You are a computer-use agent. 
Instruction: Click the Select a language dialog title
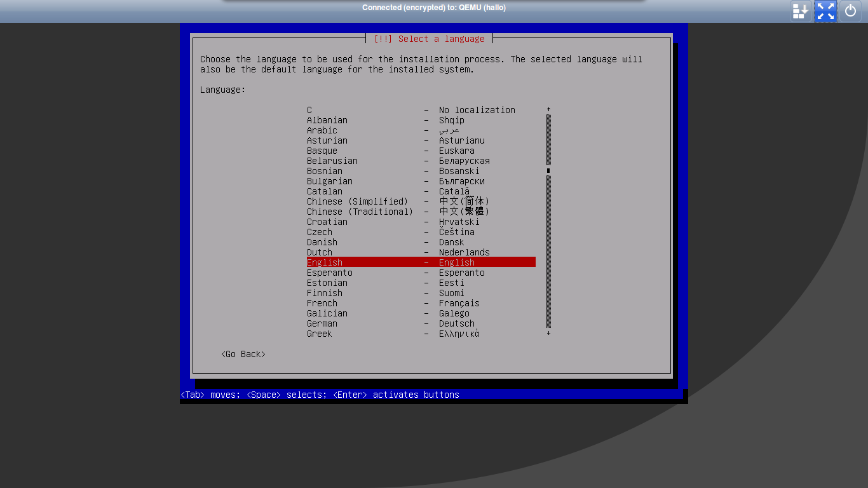[x=429, y=39]
